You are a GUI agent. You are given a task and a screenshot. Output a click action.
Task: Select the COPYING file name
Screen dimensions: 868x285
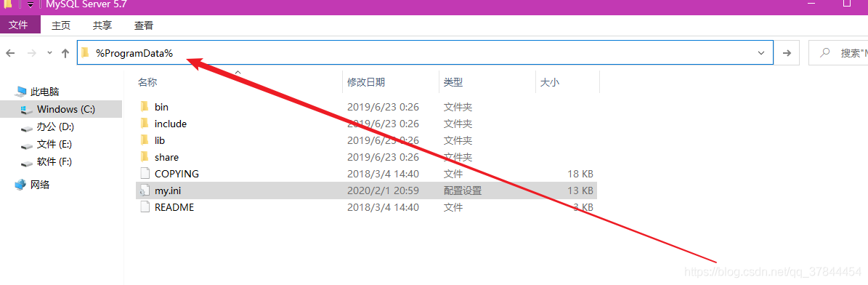tap(177, 174)
